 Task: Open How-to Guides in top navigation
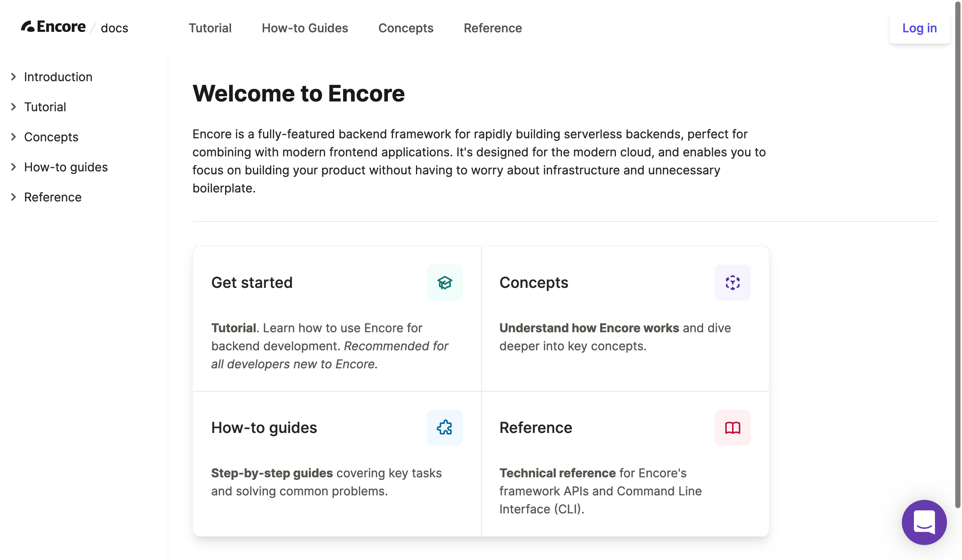click(305, 28)
